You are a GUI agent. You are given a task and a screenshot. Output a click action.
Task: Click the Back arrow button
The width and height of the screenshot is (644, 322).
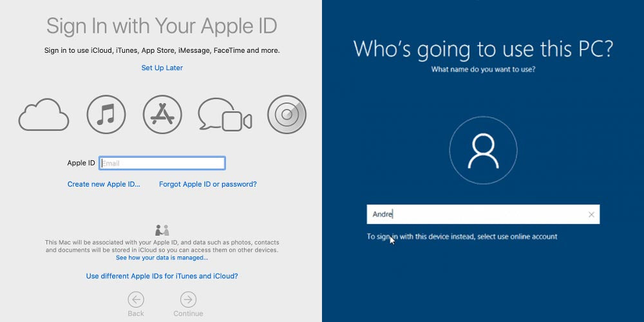pos(135,300)
